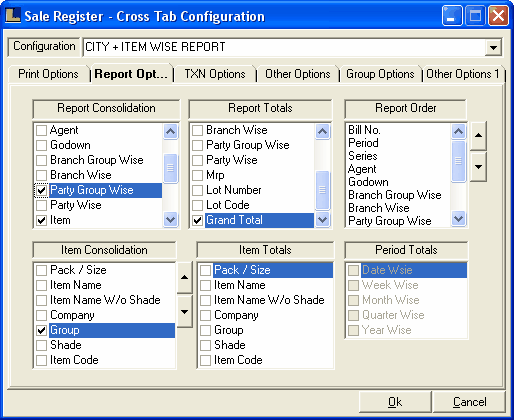This screenshot has width=514, height=420.
Task: Click the Item Consolidation header button
Action: [104, 250]
